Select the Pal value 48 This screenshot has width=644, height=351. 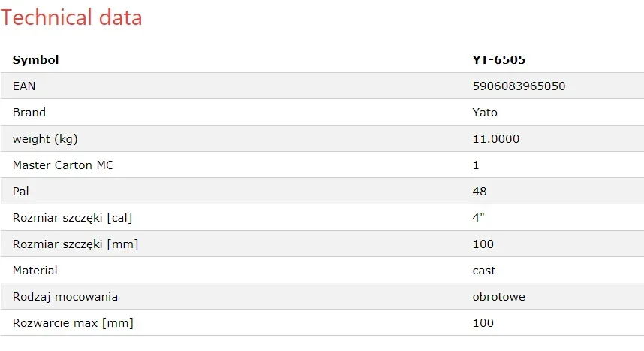pyautogui.click(x=480, y=192)
